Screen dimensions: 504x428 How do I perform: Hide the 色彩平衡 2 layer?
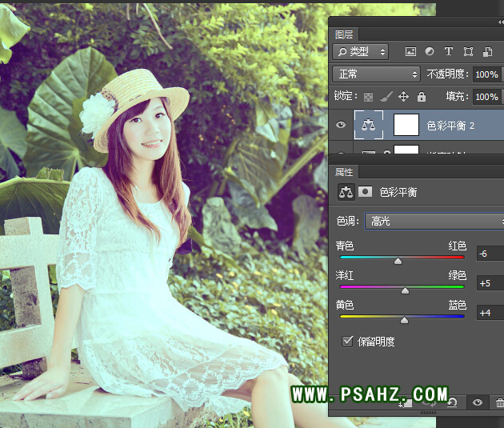(342, 125)
